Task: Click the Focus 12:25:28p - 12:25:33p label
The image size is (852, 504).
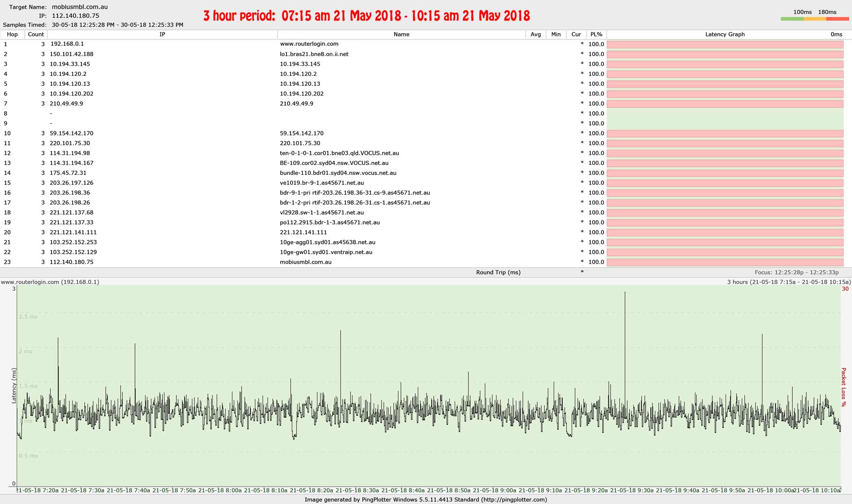Action: click(x=796, y=272)
